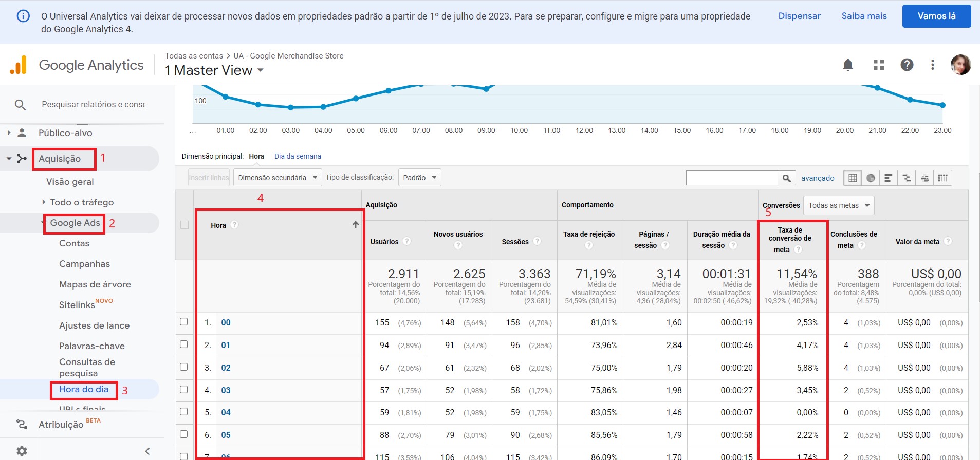This screenshot has height=460, width=980.
Task: Open the Palavras-chave report
Action: pos(92,346)
